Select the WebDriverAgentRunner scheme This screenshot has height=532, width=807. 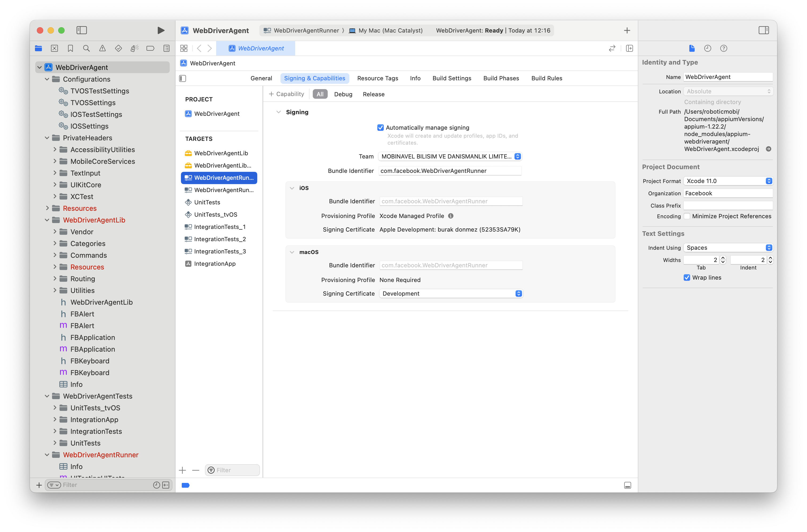click(x=302, y=30)
